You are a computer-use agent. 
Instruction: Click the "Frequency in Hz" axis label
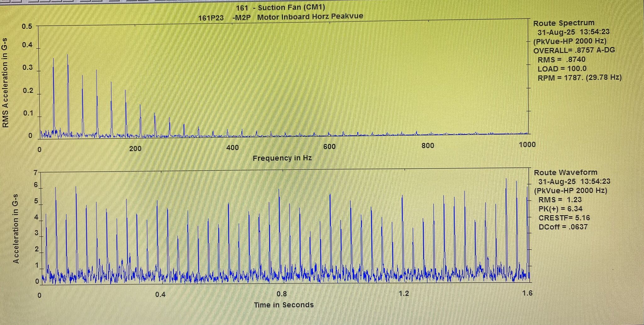coord(282,158)
